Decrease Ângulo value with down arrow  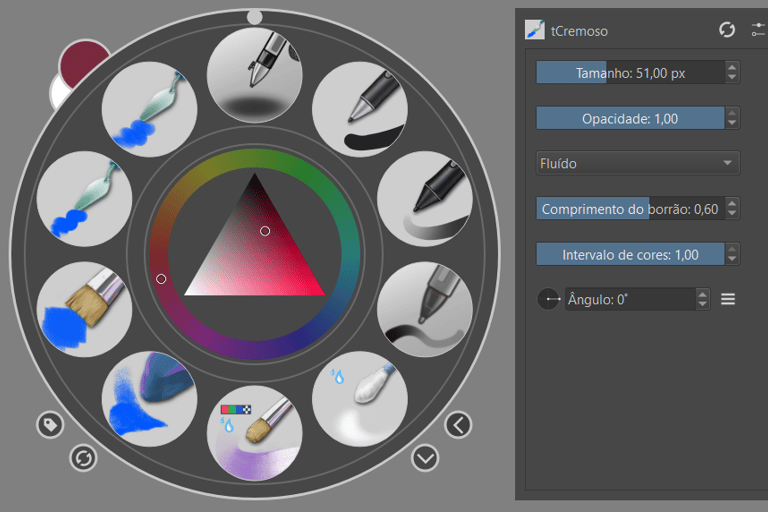click(702, 304)
